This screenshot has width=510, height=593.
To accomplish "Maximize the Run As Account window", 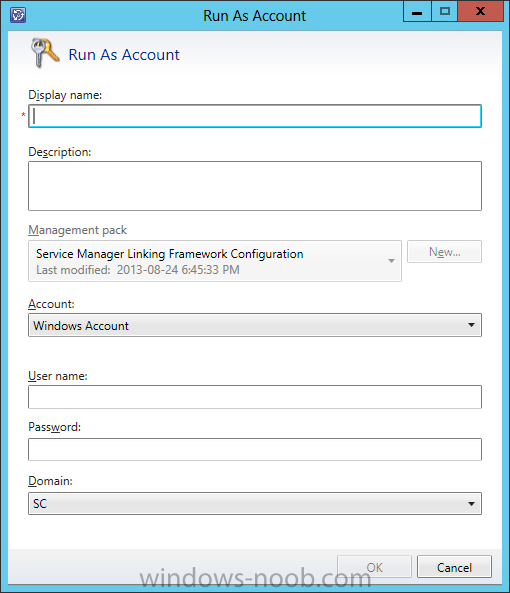I will (445, 11).
